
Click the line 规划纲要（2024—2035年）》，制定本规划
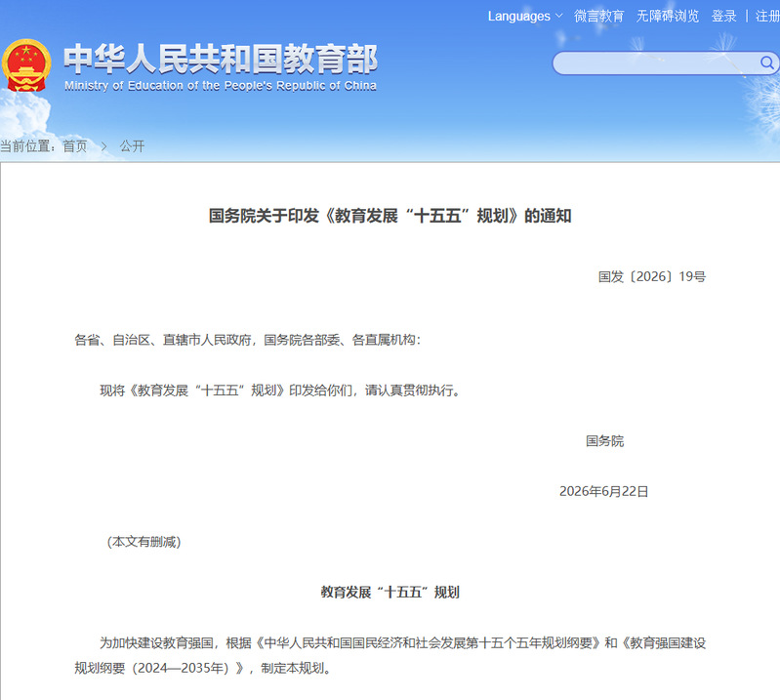point(203,668)
